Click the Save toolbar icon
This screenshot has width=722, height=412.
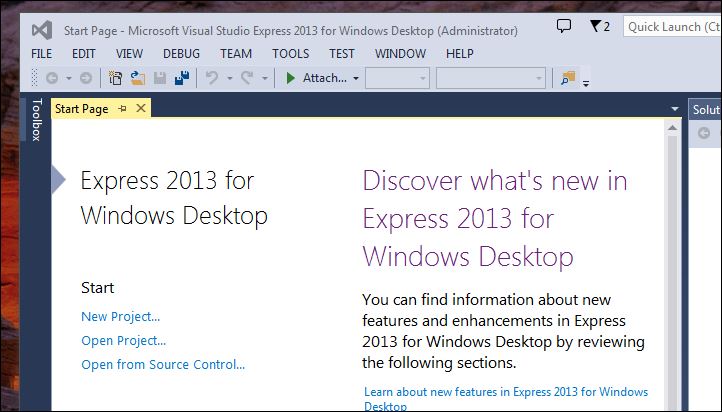click(x=160, y=78)
